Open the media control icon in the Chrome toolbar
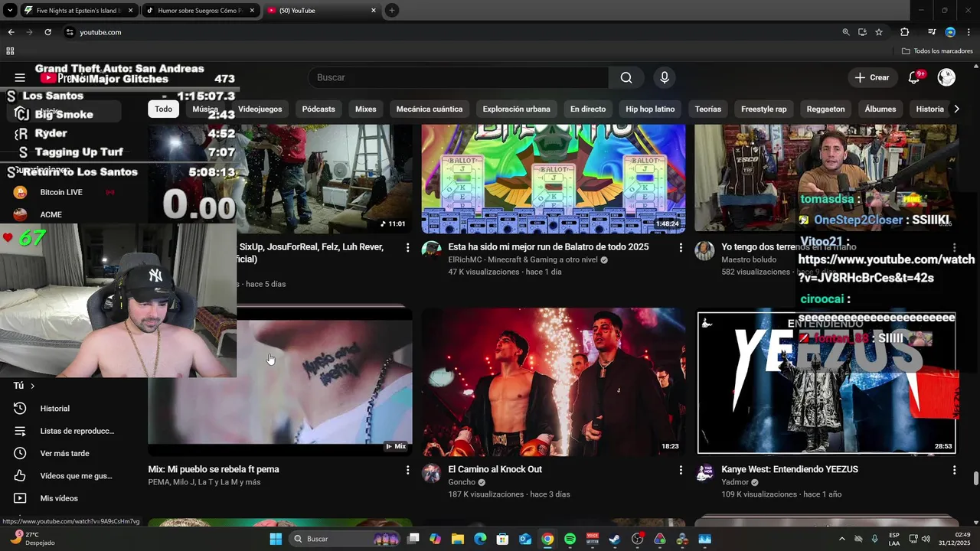 [x=932, y=32]
